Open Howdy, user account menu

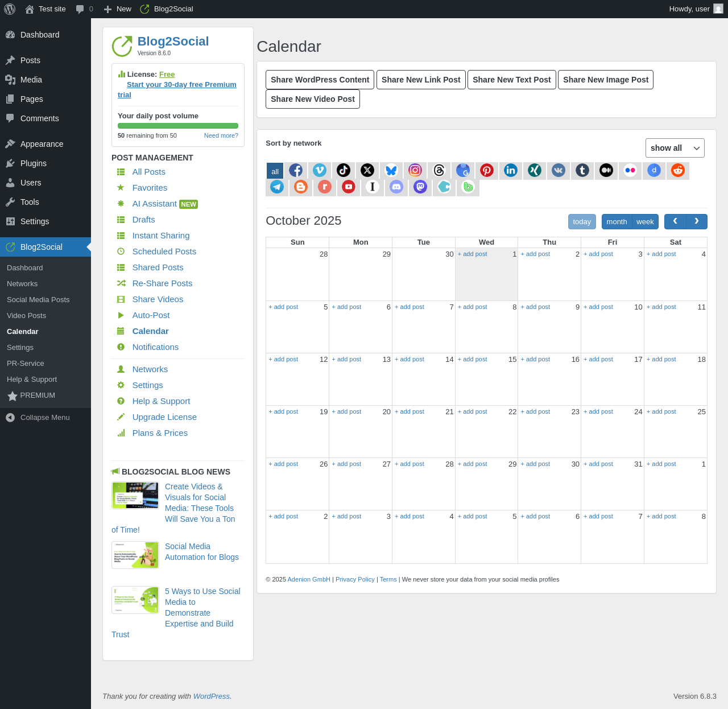click(x=696, y=9)
